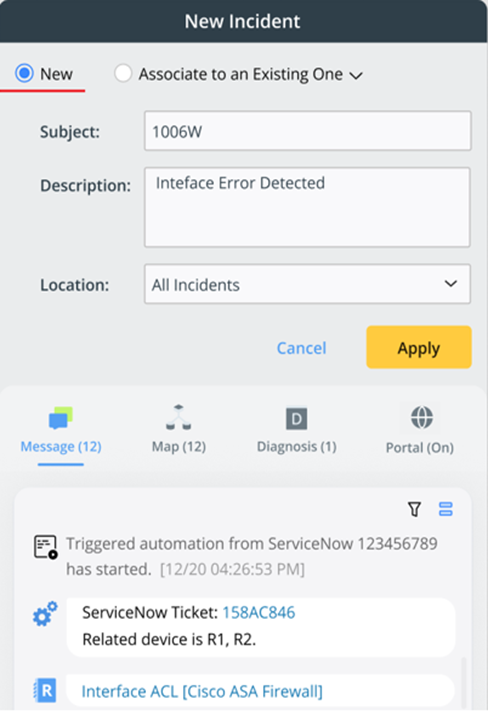Switch to the Map (12) tab
Screen dimensions: 488x714
click(x=179, y=447)
